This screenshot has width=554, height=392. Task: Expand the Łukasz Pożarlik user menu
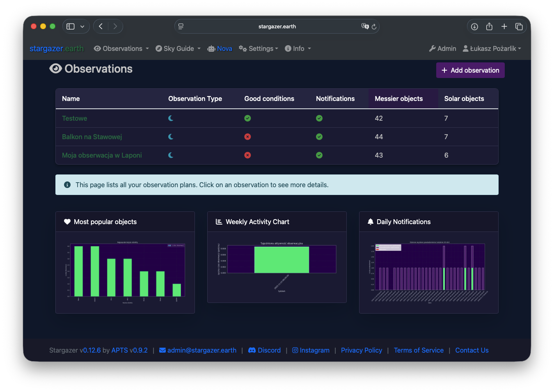point(492,48)
